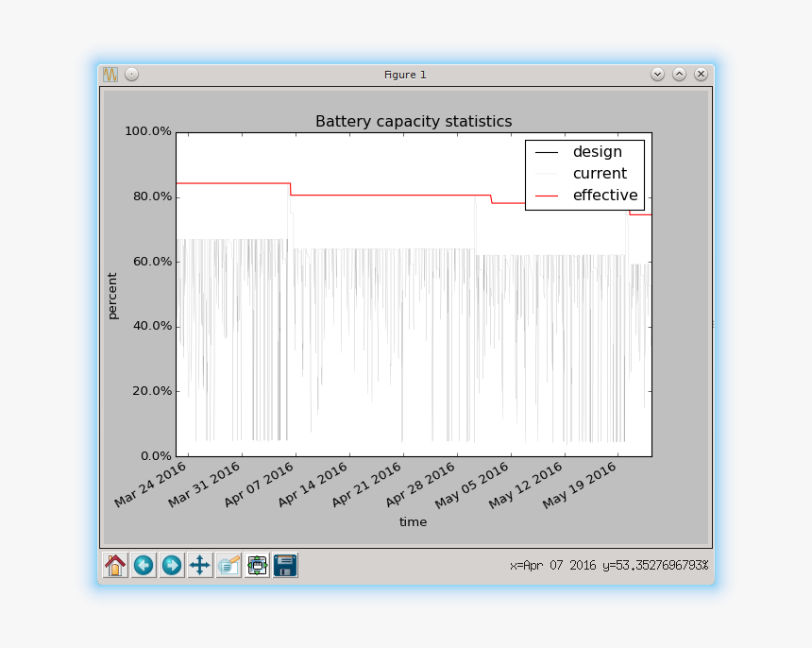
Task: Reset the plot to original home view
Action: (115, 565)
